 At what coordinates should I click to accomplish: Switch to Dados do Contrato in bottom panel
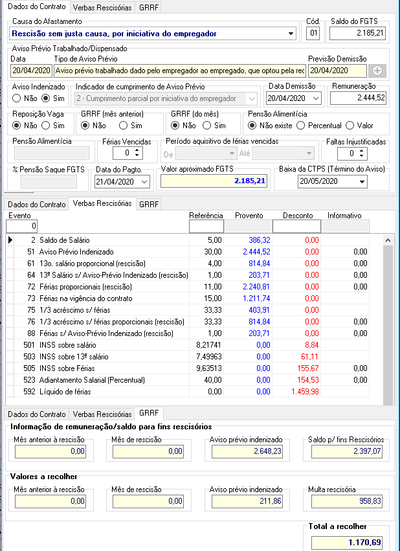click(x=37, y=414)
